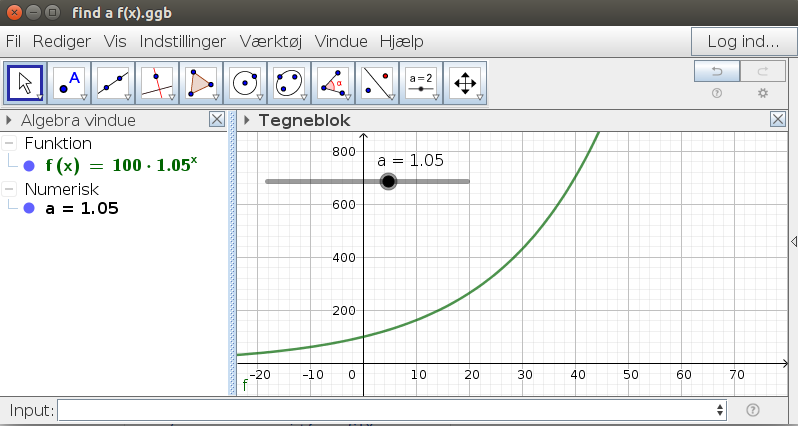The image size is (798, 426).
Task: Close the Tegneblok panel
Action: click(x=778, y=120)
